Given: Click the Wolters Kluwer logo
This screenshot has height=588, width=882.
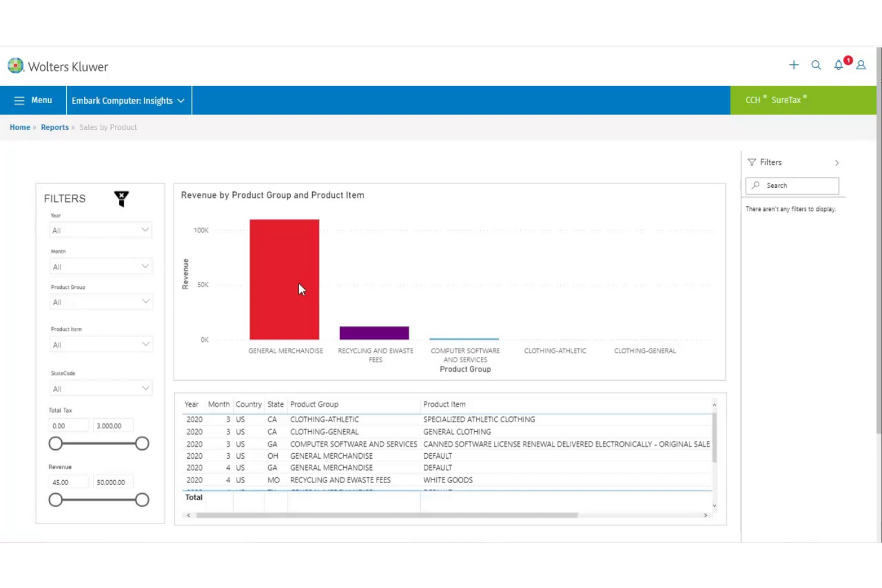Looking at the screenshot, I should tap(58, 66).
